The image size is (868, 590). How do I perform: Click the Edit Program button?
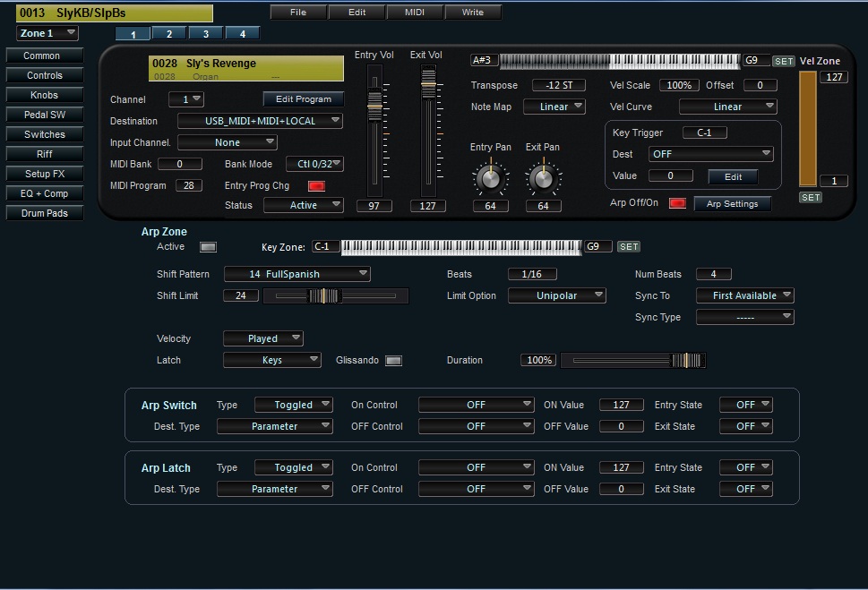point(304,99)
